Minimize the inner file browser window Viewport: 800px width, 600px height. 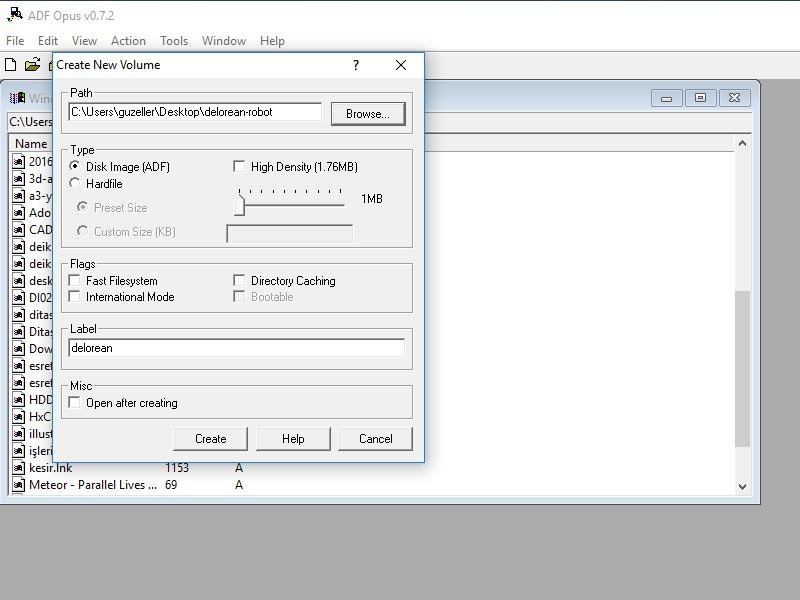tap(666, 97)
